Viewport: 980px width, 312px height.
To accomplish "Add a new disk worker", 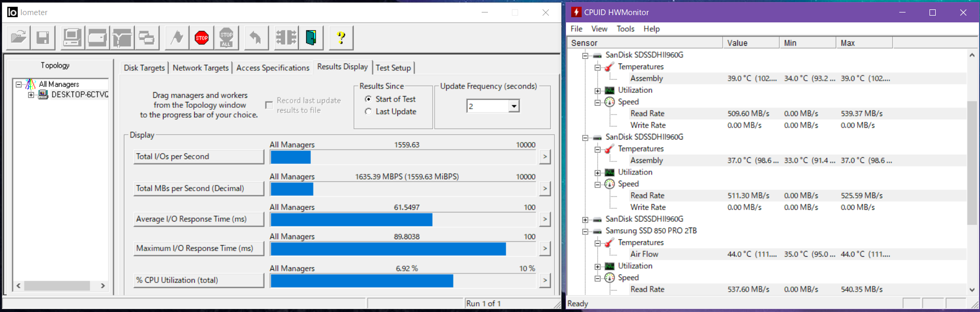I will 97,38.
